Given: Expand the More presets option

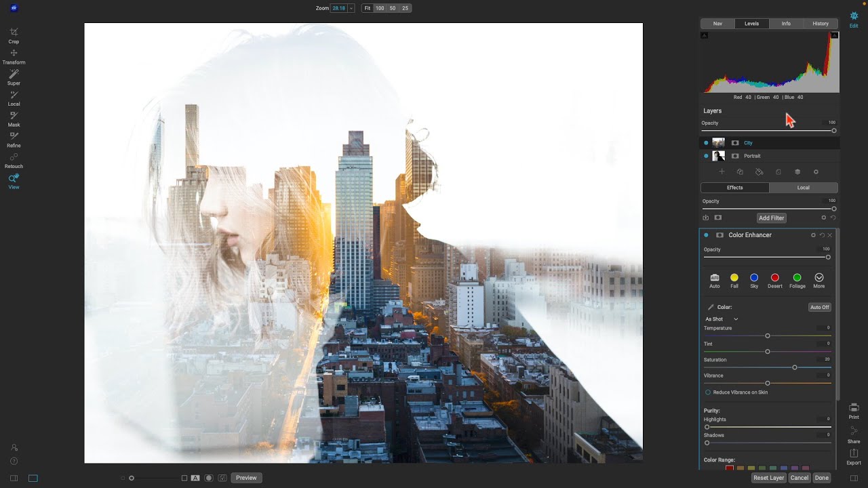Looking at the screenshot, I should pos(819,281).
